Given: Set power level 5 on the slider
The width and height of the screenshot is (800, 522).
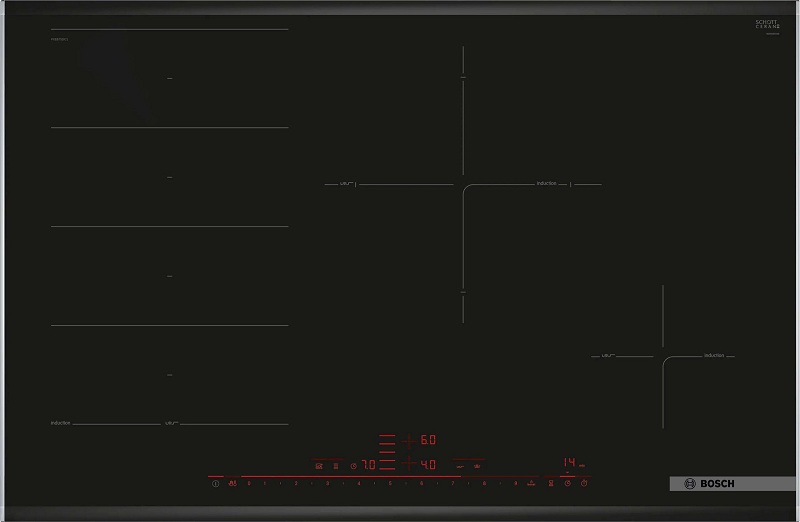Looking at the screenshot, I should pyautogui.click(x=390, y=483).
